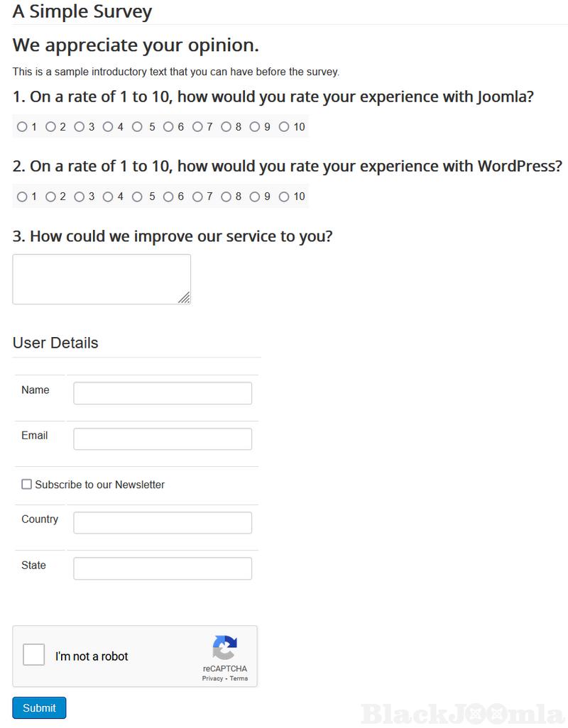Check the I'm not a robot box

(x=34, y=654)
